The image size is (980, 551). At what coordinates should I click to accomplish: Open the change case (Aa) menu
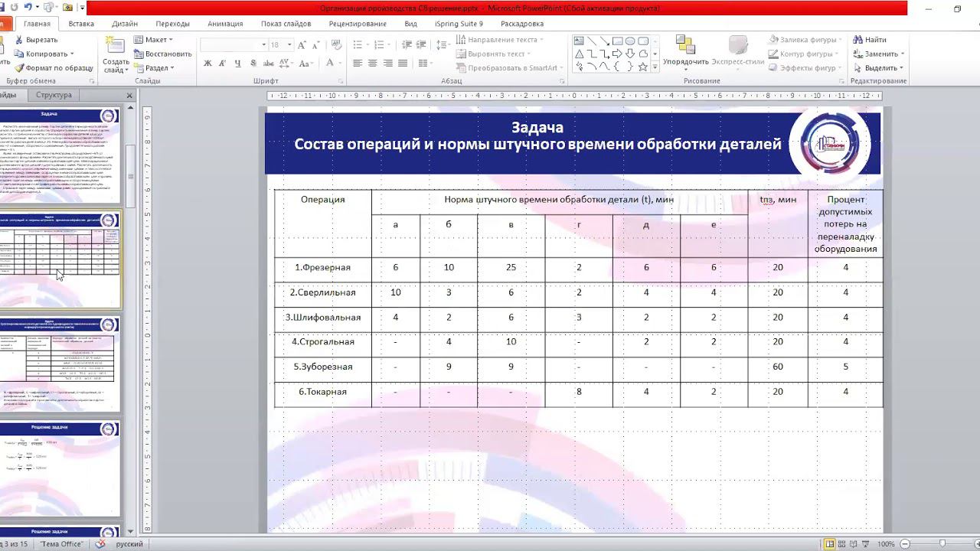pos(308,64)
